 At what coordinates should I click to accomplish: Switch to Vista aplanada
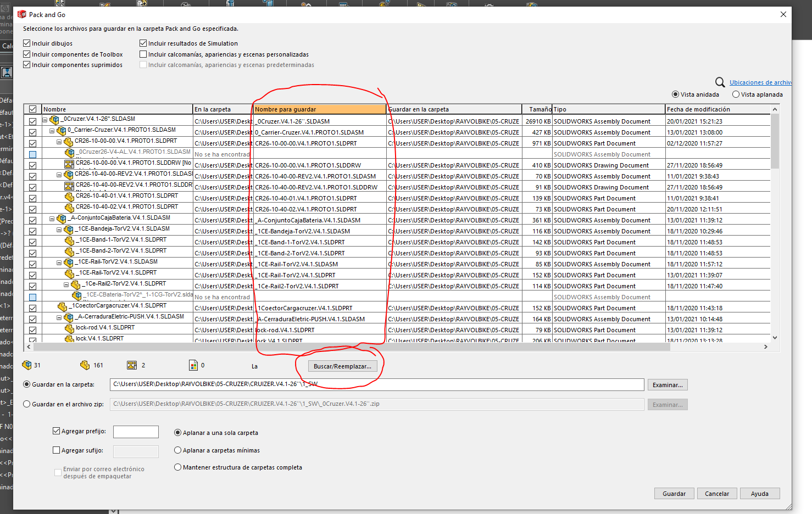tap(736, 94)
